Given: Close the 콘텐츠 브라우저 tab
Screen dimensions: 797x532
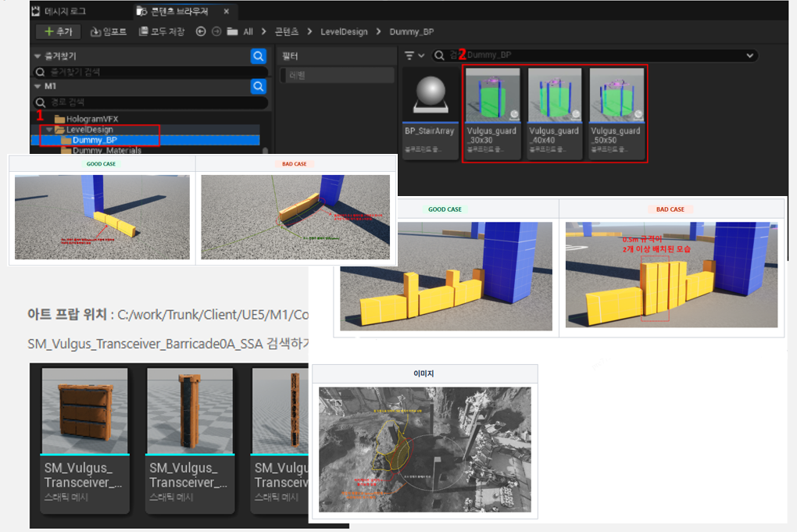Looking at the screenshot, I should click(x=227, y=11).
